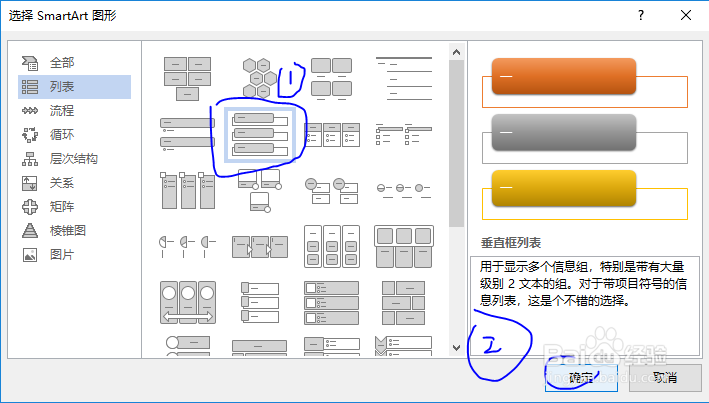The image size is (709, 403).
Task: Click the 垂直框列表 layout title
Action: 511,243
